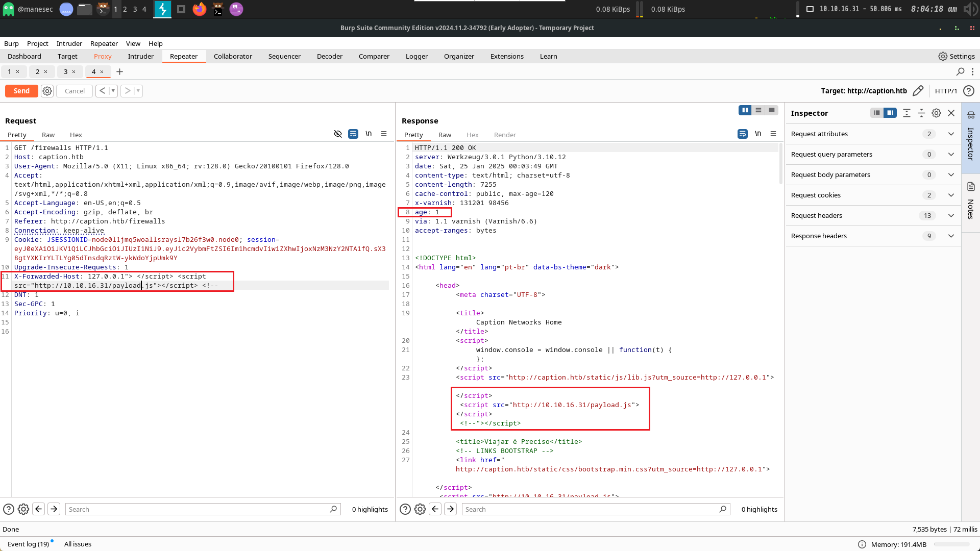Switch to the Proxy tab
Image resolution: width=980 pixels, height=551 pixels.
coord(103,57)
